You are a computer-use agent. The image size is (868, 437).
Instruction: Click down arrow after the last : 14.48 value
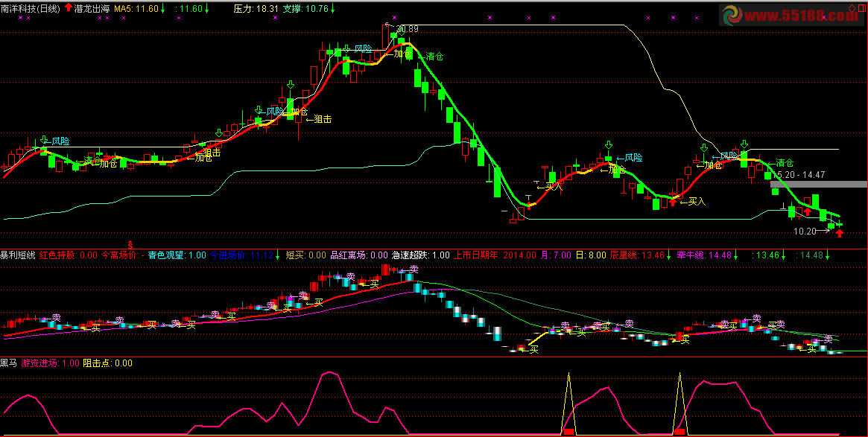[x=828, y=255]
